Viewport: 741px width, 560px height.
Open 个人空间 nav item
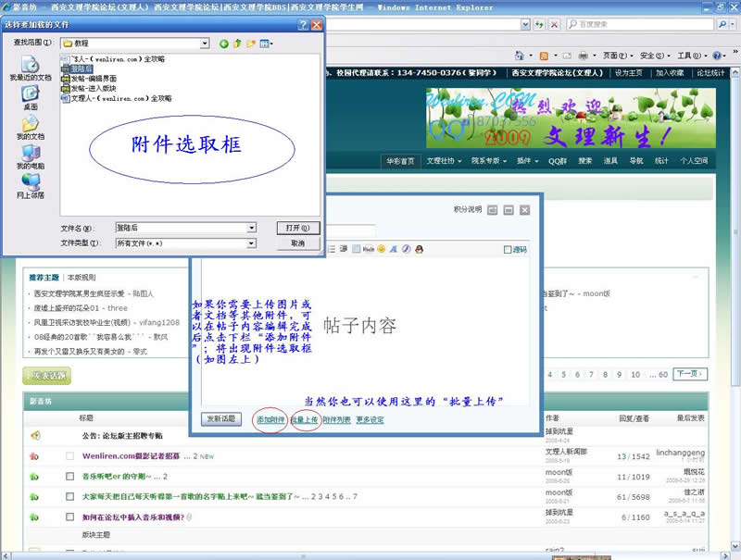click(x=694, y=161)
